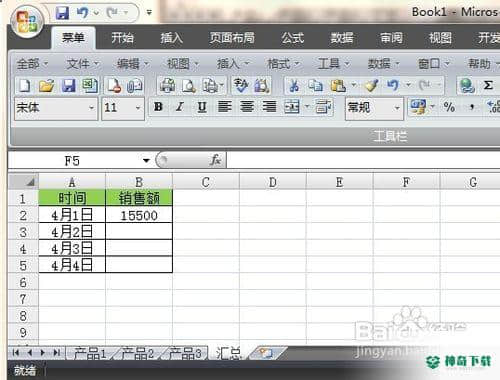Screen dimensions: 500x380
Task: Click the percent style button
Action: click(449, 107)
